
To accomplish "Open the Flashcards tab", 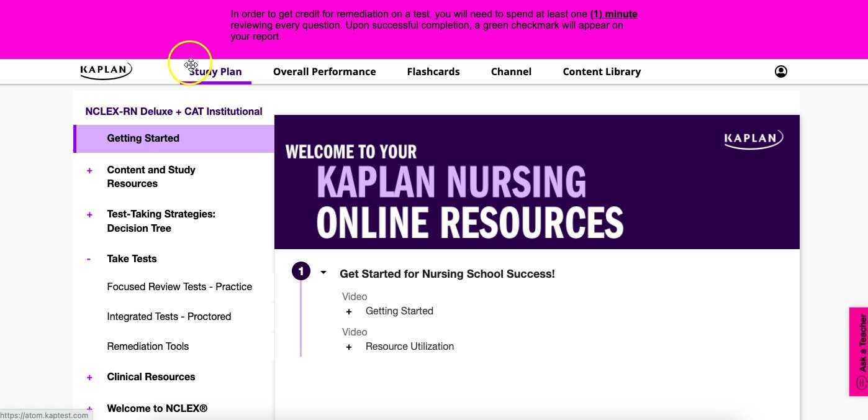I will (x=433, y=71).
